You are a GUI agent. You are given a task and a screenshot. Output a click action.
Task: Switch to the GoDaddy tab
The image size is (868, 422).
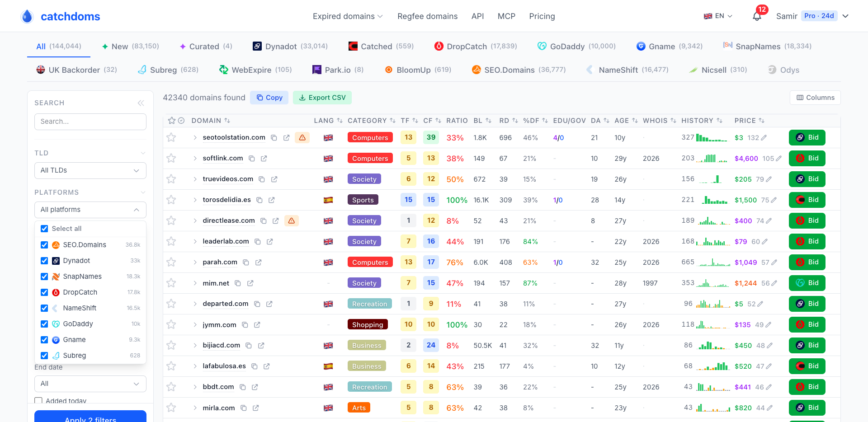tap(576, 46)
